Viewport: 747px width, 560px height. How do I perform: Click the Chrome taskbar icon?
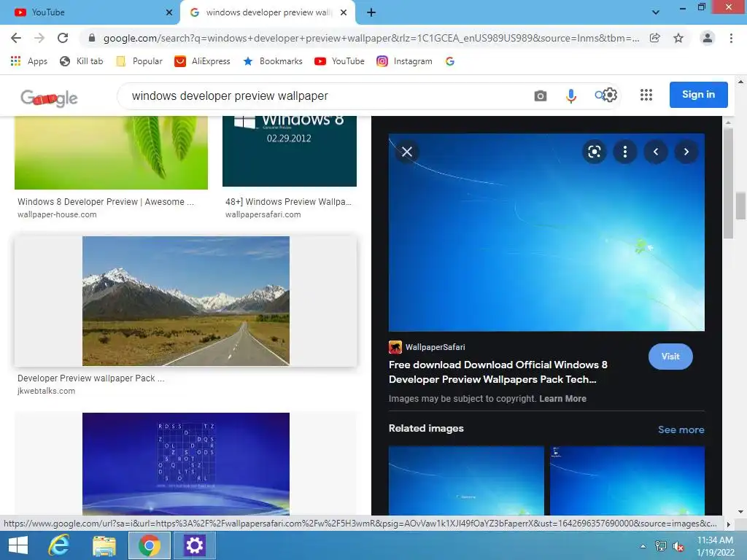(149, 545)
